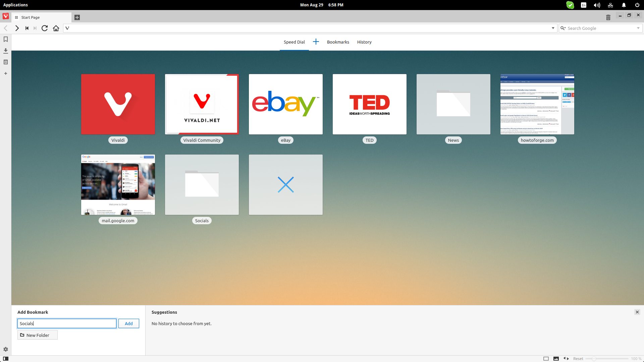
Task: Reload the current page
Action: 45,28
